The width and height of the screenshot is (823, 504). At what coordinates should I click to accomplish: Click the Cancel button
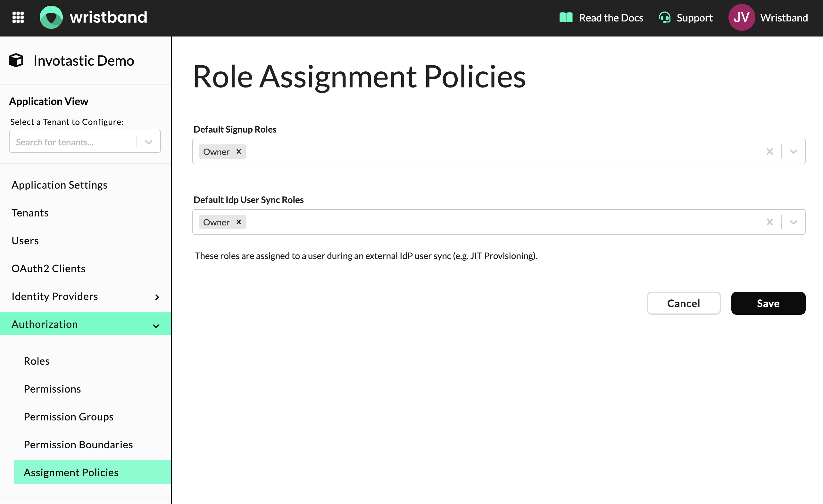point(683,303)
